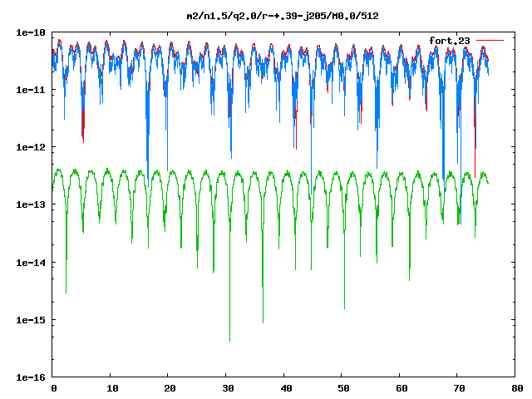
Task: Click the x-axis label 40
Action: tap(286, 388)
